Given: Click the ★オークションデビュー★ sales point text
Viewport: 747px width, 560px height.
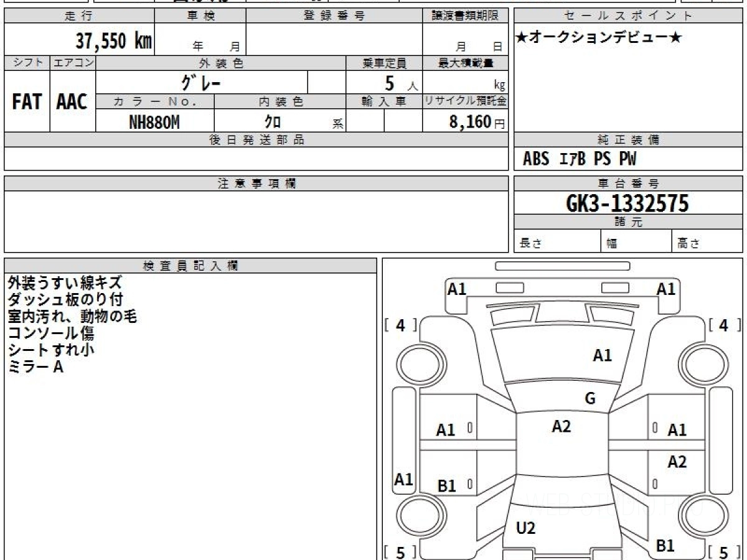Looking at the screenshot, I should point(599,38).
